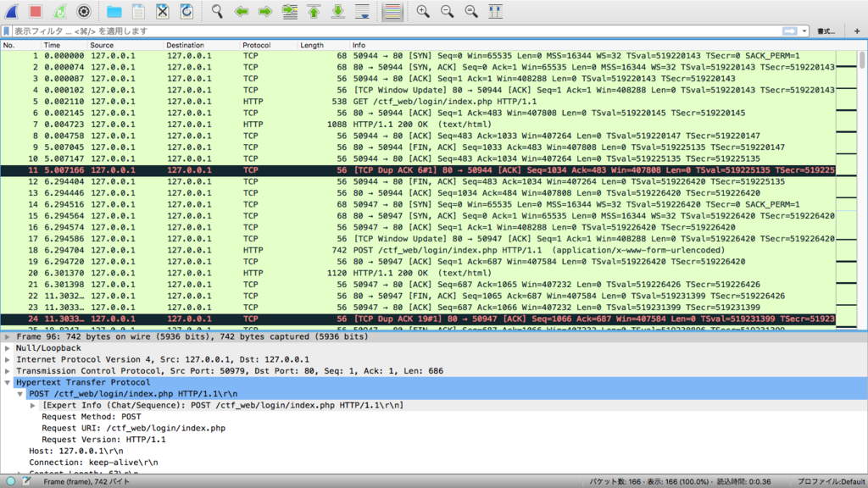The height and width of the screenshot is (488, 868).
Task: Sort packets by the Protocol column
Action: (268, 45)
